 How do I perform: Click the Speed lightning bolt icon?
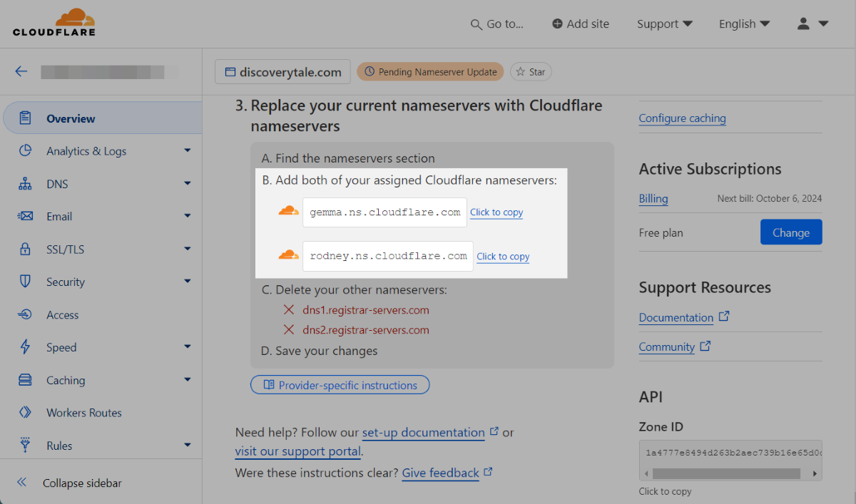click(x=26, y=347)
